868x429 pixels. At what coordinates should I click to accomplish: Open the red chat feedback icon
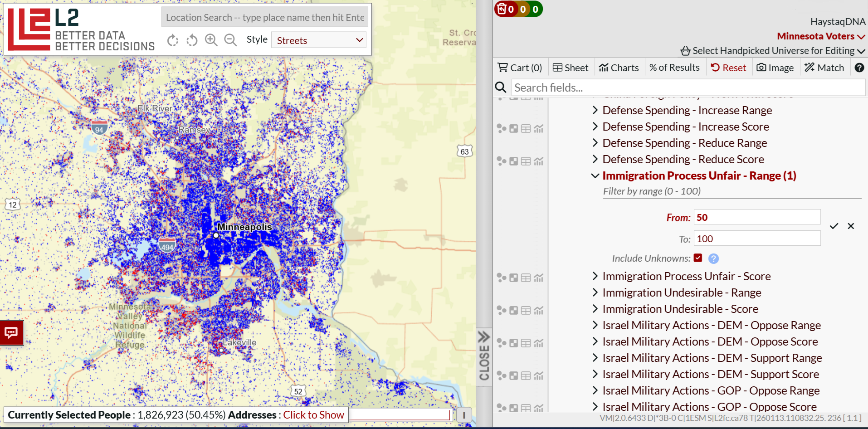(11, 332)
